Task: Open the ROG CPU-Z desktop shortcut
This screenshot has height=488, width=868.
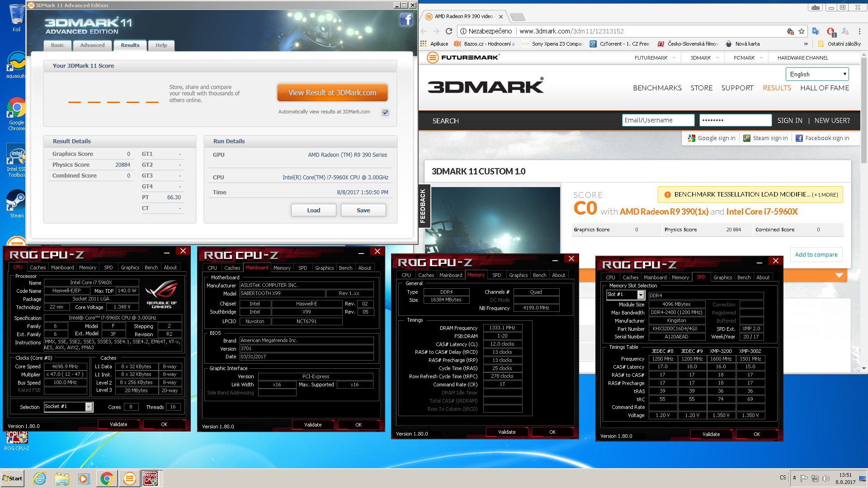Action: tap(16, 441)
